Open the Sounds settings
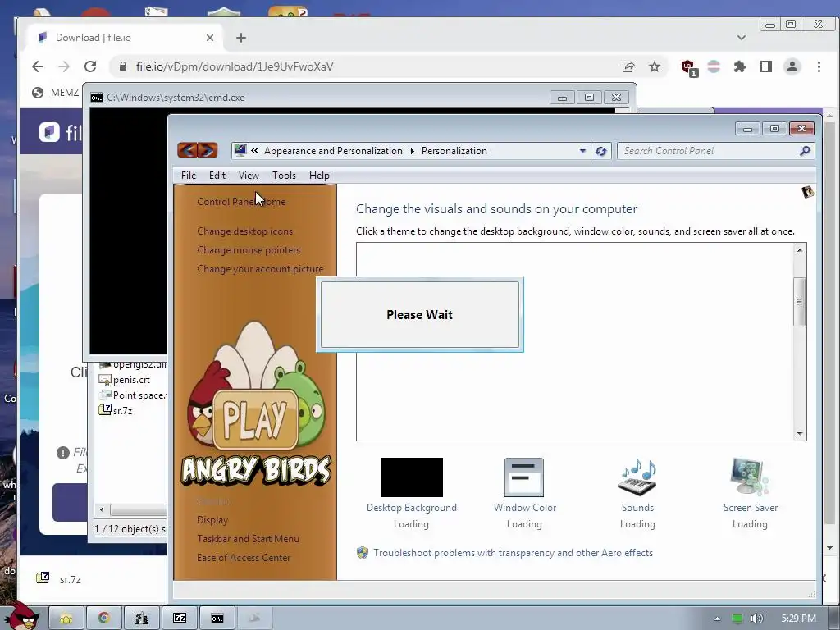This screenshot has width=840, height=630. [x=637, y=493]
